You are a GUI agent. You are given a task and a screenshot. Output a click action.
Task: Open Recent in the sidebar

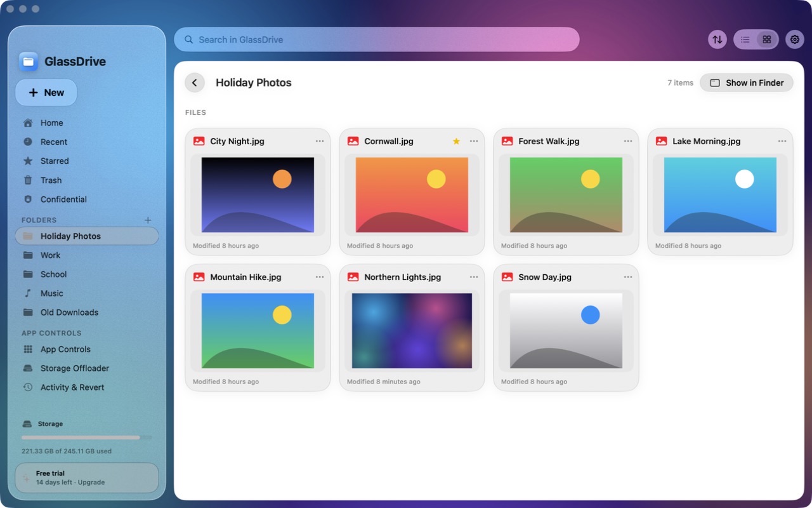pyautogui.click(x=87, y=142)
